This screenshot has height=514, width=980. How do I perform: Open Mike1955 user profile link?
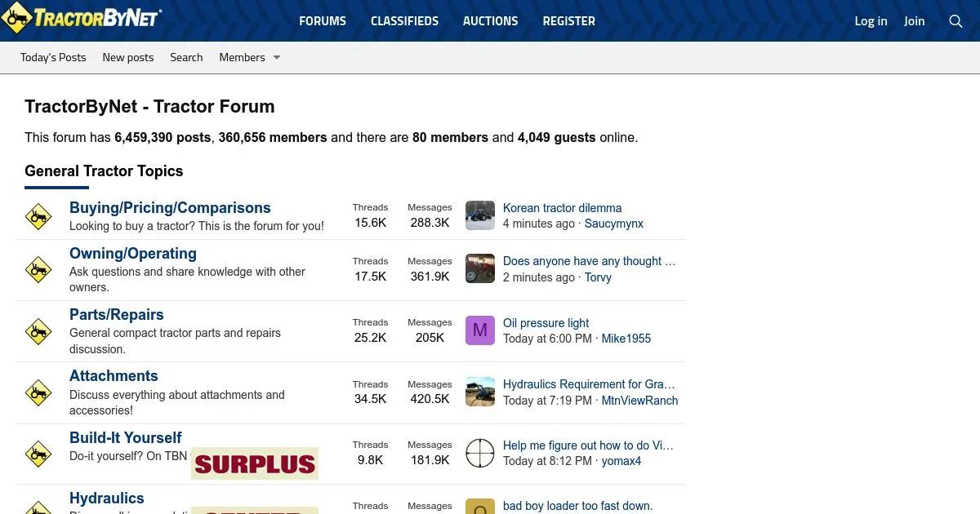pyautogui.click(x=626, y=339)
